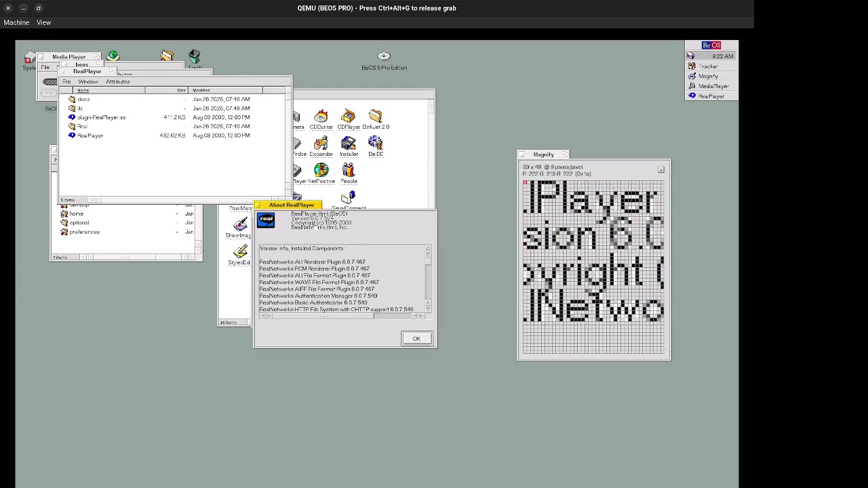Click the RealPlayer window title tab
The image size is (868, 488).
point(87,71)
